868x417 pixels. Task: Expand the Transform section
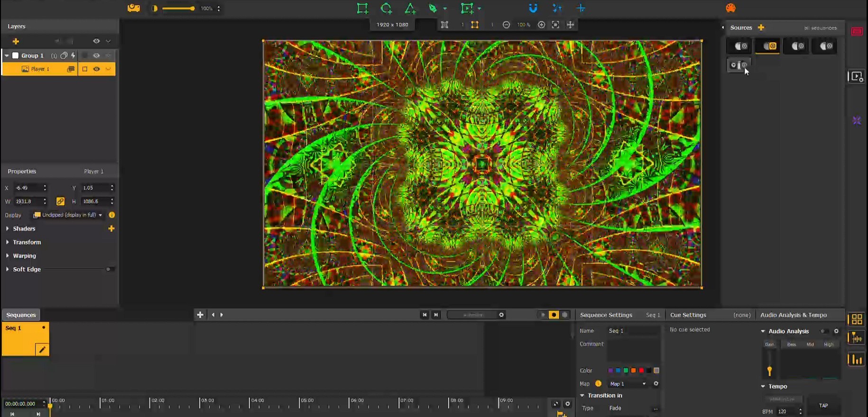7,242
